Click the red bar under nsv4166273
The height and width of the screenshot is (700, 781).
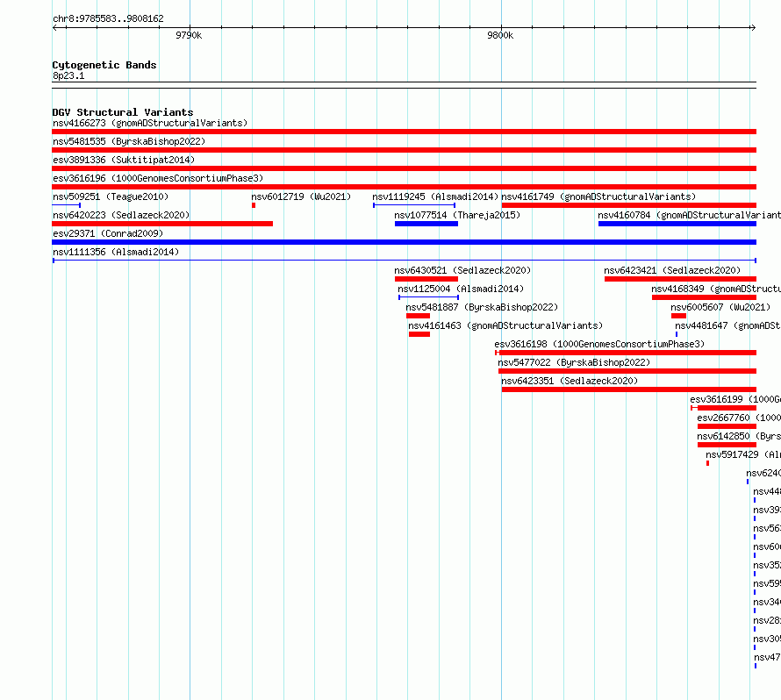coord(404,132)
